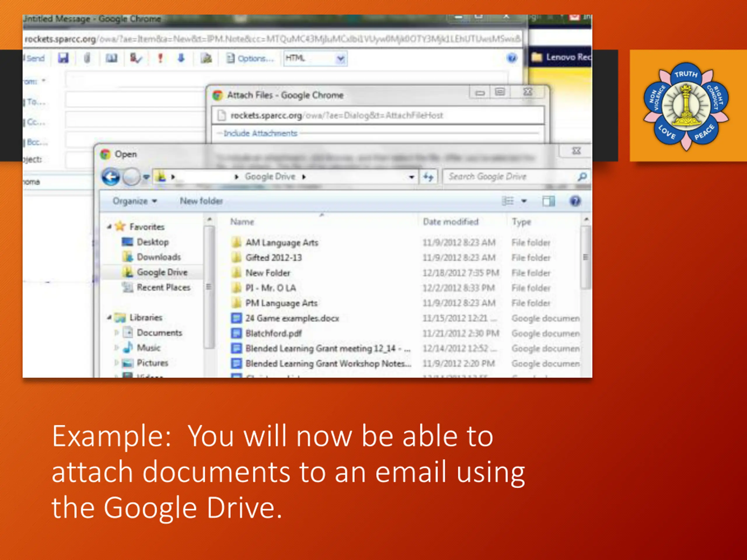Set high importance with the red exclamation icon

pos(160,58)
